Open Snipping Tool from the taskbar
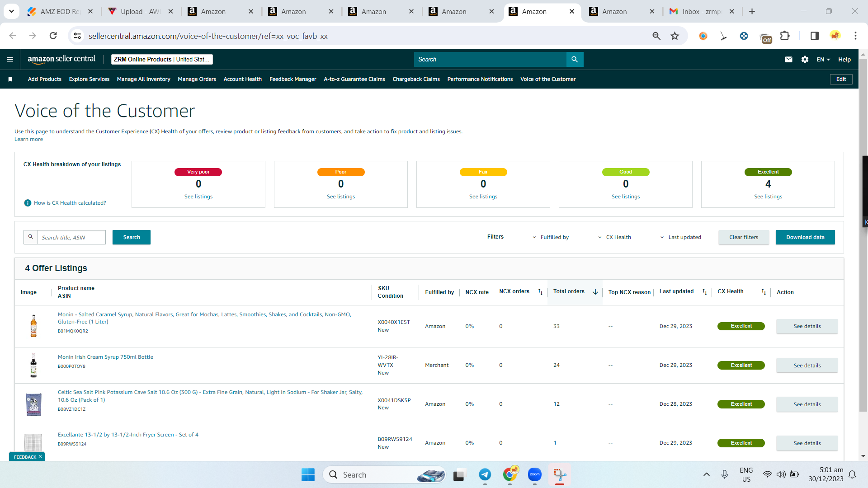Image resolution: width=868 pixels, height=488 pixels. click(560, 474)
